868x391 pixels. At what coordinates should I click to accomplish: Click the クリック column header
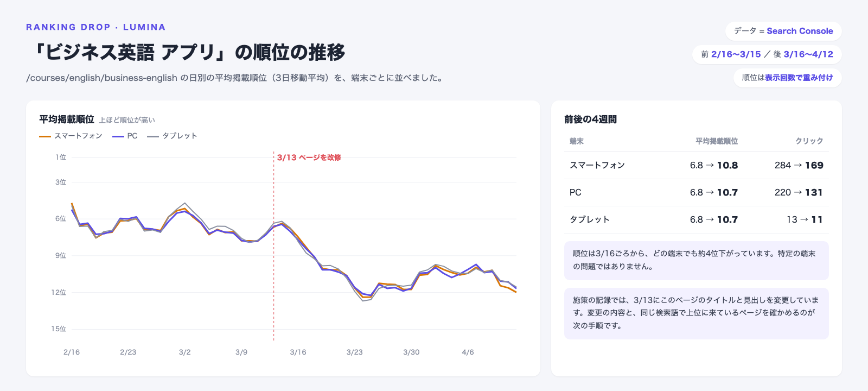coord(809,141)
